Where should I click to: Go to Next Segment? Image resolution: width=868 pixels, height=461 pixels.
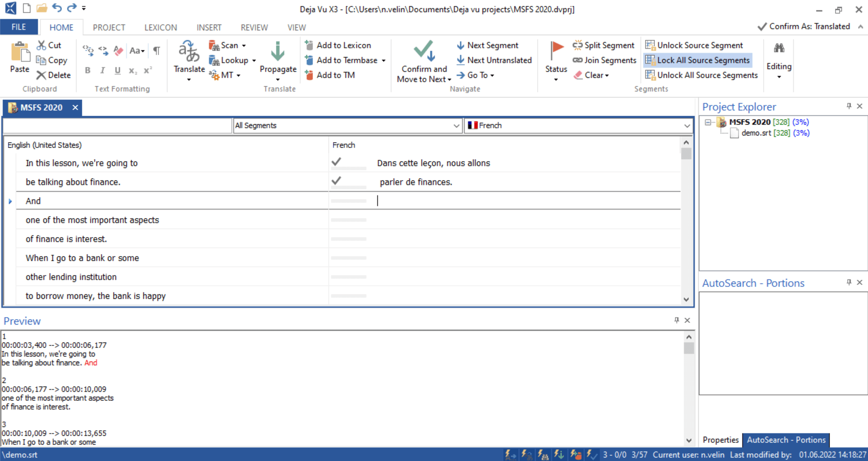(488, 45)
